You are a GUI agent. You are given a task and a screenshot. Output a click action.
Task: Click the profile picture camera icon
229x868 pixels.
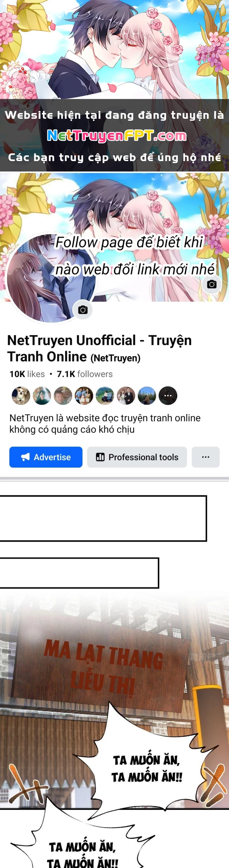[83, 310]
